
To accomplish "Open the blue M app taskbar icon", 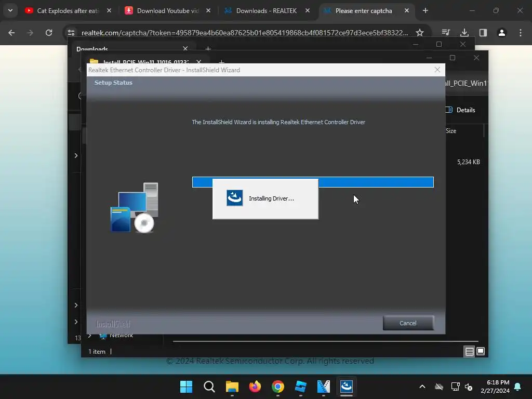I will point(323,387).
